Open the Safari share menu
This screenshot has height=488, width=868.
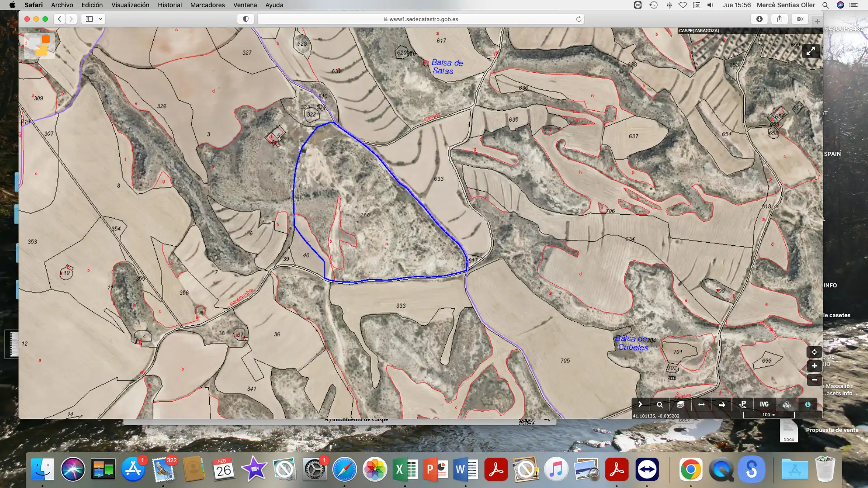780,19
